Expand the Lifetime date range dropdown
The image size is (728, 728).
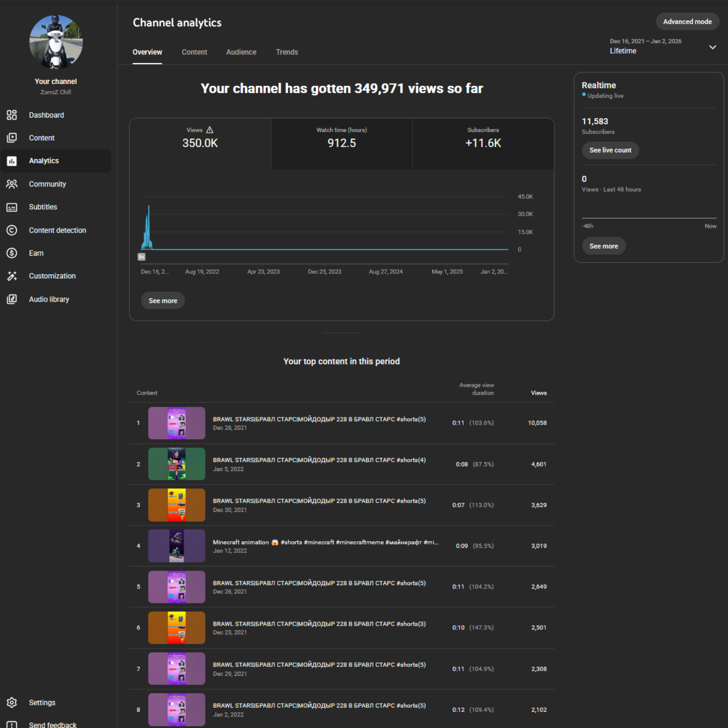click(x=712, y=47)
